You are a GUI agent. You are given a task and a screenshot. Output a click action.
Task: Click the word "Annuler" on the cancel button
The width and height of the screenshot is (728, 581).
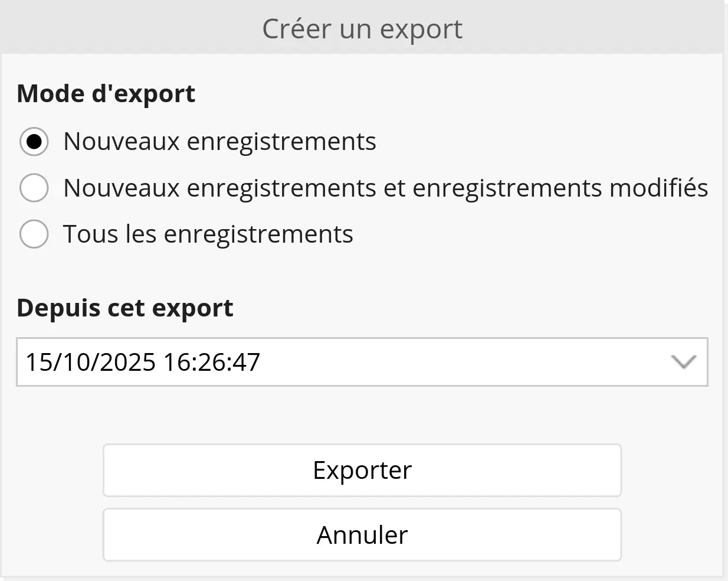(x=362, y=534)
